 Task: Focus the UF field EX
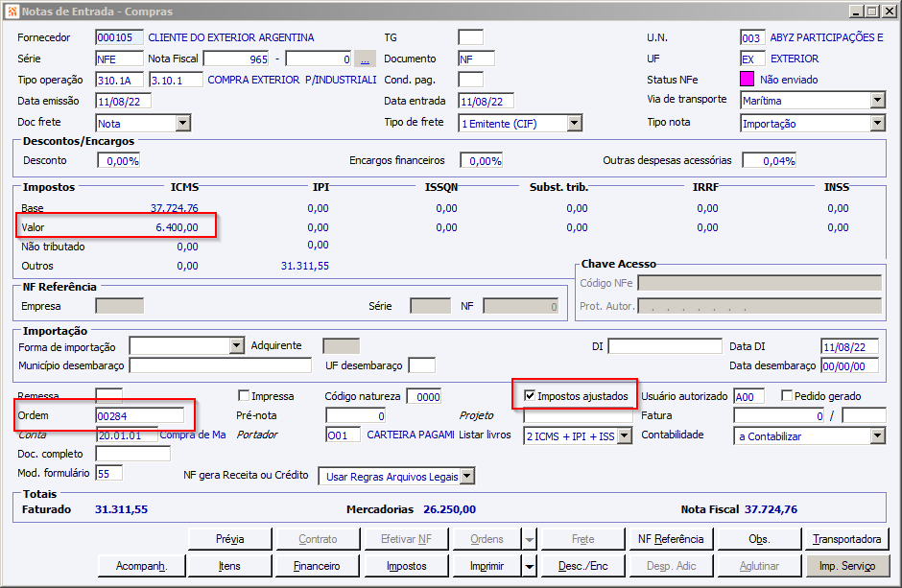click(x=752, y=59)
